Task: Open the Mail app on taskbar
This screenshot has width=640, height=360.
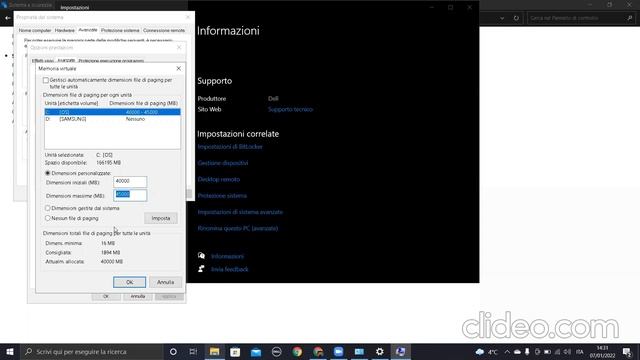Action: tap(256, 351)
